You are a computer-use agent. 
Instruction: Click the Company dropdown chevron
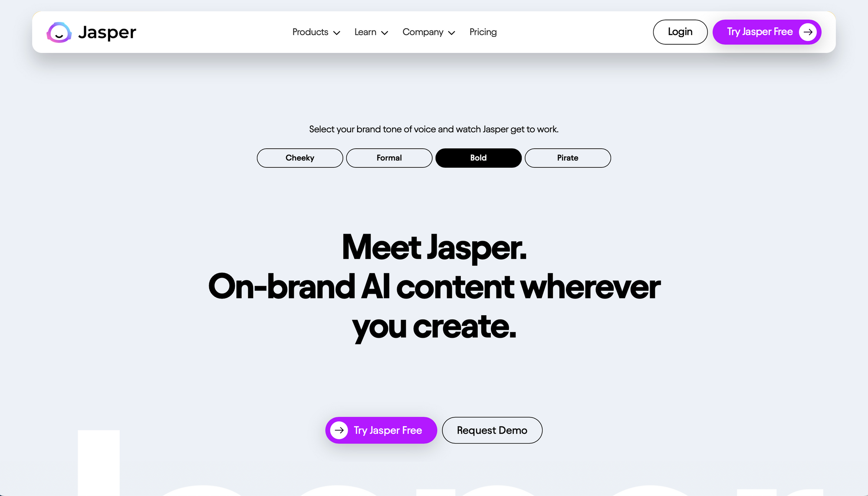[450, 33]
